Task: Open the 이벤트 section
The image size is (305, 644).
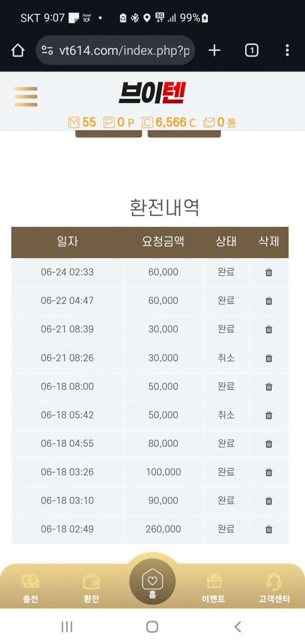Action: tap(214, 588)
